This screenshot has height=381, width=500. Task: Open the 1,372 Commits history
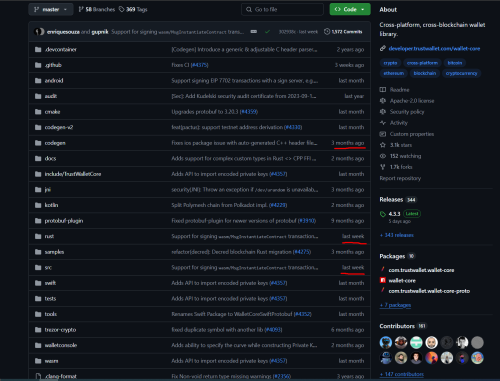pos(343,32)
